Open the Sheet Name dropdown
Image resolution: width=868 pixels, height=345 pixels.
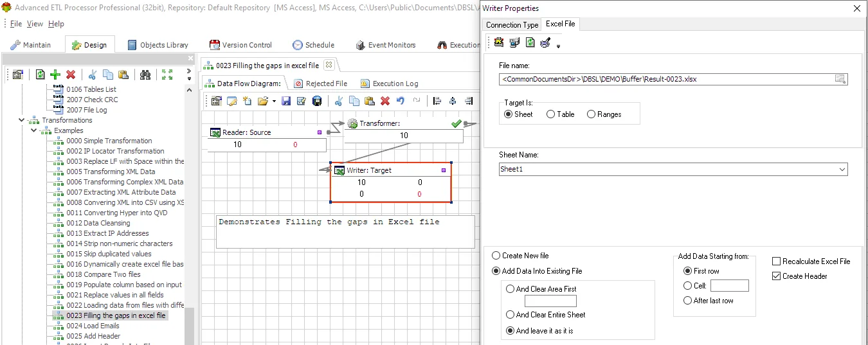click(842, 170)
